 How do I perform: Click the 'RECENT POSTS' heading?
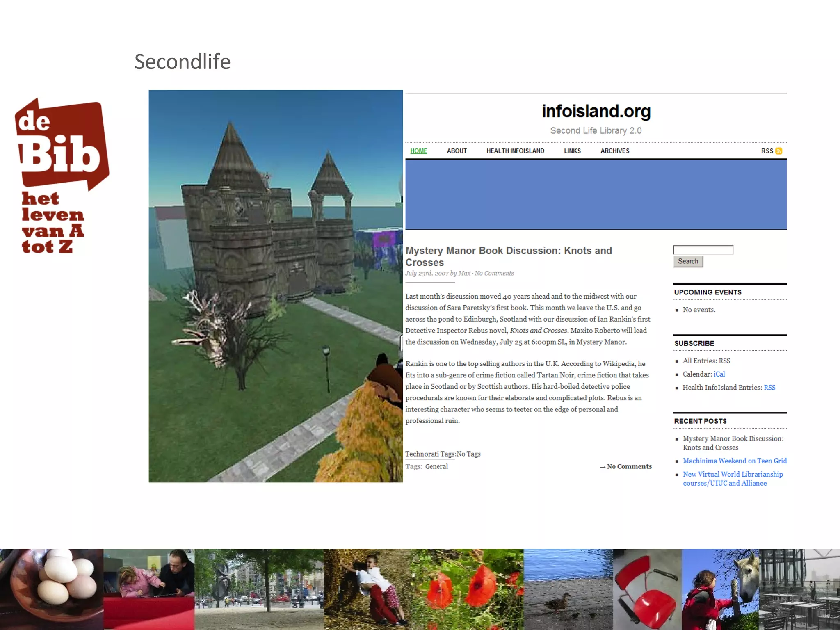[x=700, y=421]
